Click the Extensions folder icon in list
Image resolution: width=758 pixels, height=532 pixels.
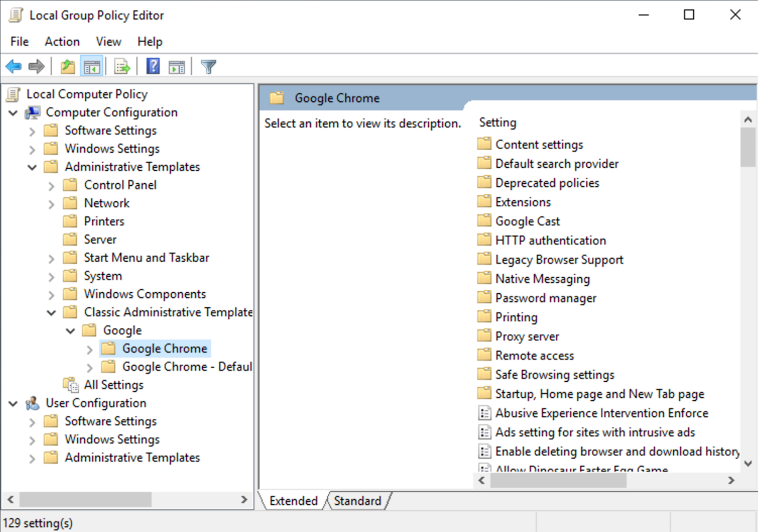coord(484,201)
